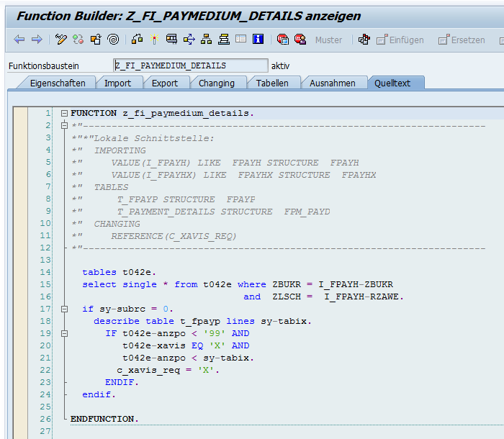Switch to the Import tab
Image resolution: width=504 pixels, height=439 pixels.
pyautogui.click(x=117, y=83)
